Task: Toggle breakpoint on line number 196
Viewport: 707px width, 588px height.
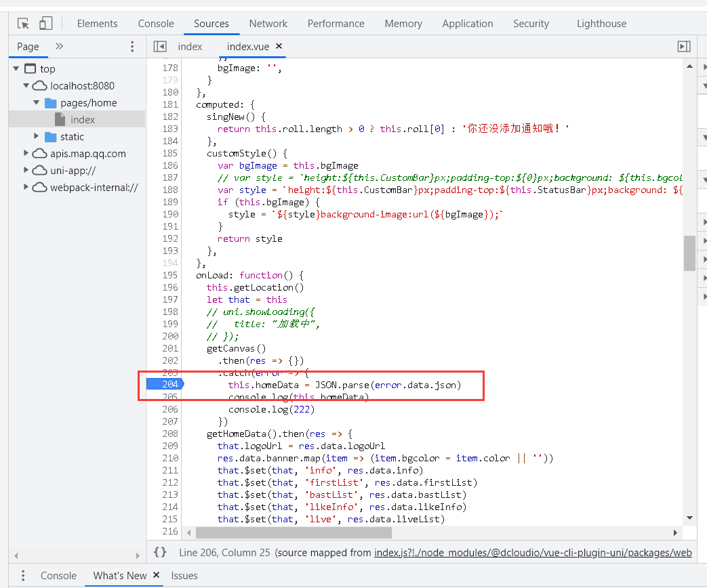Action: 170,287
